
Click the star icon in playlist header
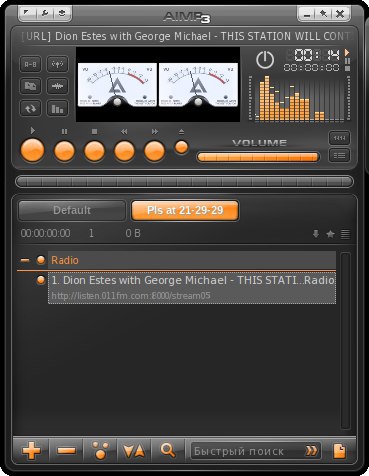coord(330,234)
